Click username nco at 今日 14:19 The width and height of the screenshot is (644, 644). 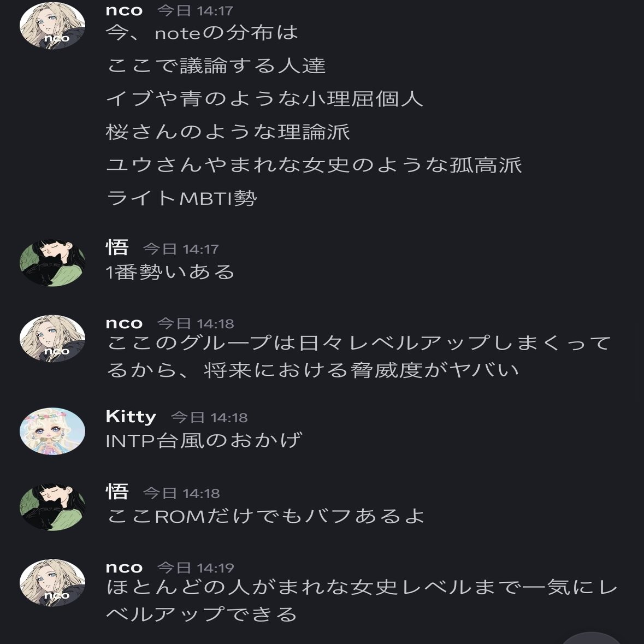124,568
